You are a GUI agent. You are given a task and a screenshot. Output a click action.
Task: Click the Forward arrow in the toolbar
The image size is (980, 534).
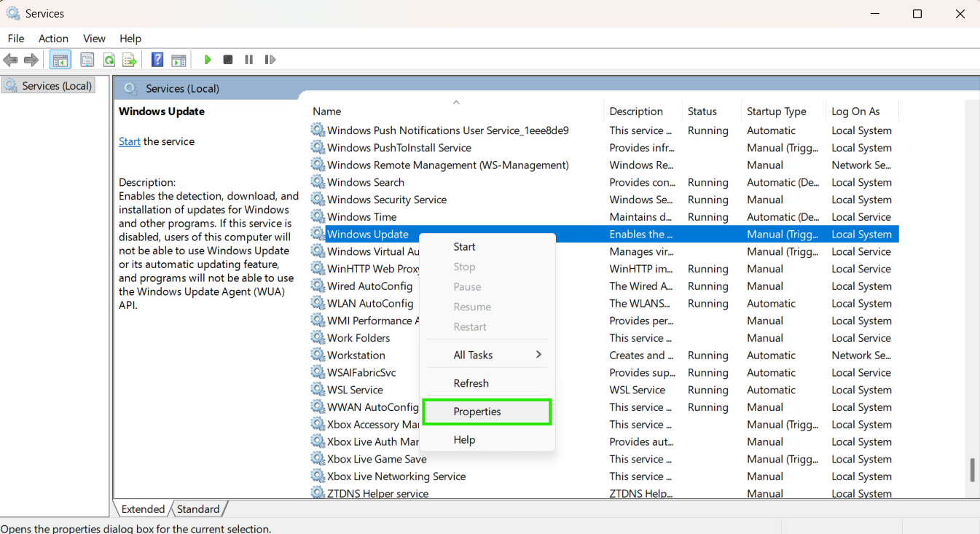click(x=31, y=60)
